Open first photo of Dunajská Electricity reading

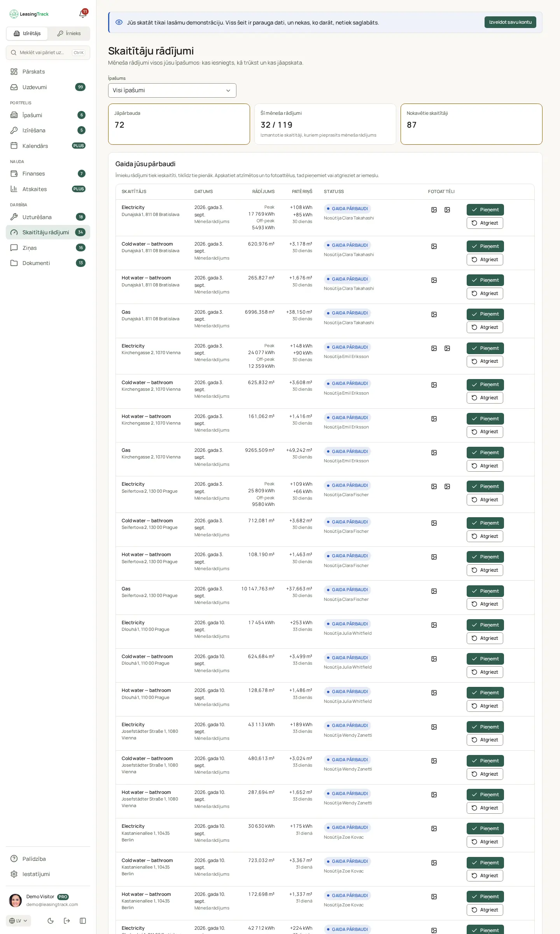pyautogui.click(x=434, y=210)
